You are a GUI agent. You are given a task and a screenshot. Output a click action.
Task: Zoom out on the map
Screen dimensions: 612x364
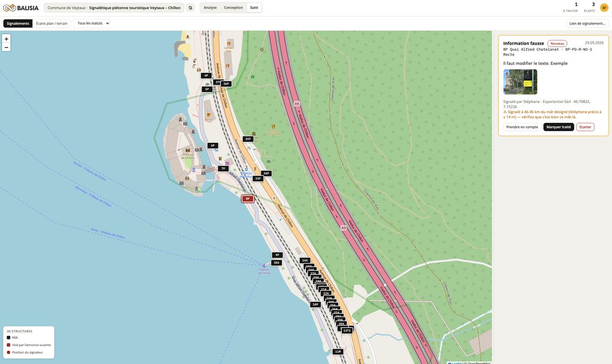click(x=6, y=47)
